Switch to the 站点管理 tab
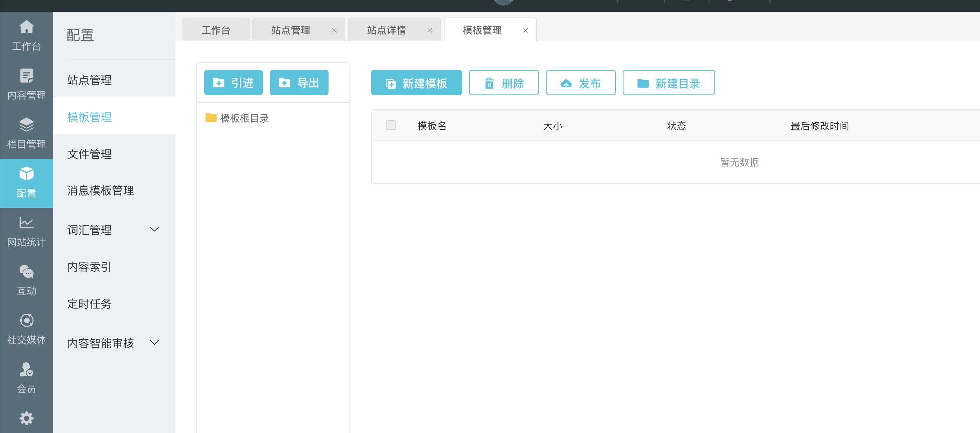Screen dimensions: 980x433 point(291,30)
